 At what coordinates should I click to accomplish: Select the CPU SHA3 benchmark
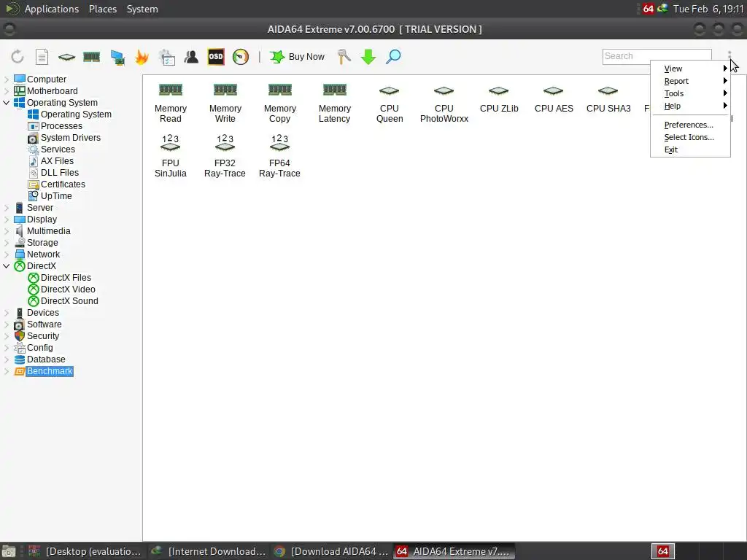point(608,99)
